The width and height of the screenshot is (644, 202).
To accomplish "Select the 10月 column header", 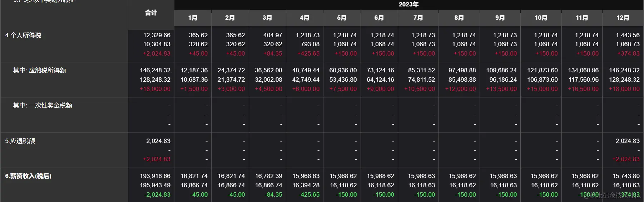I will tap(541, 18).
